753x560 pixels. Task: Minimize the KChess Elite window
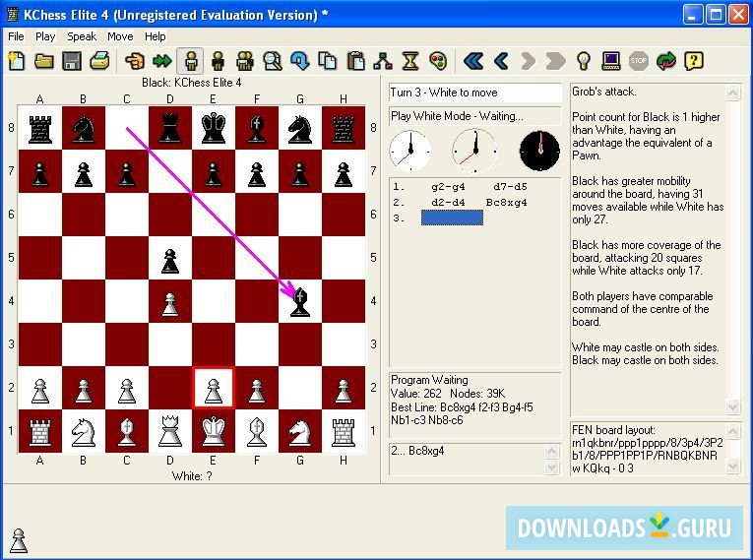click(x=692, y=15)
